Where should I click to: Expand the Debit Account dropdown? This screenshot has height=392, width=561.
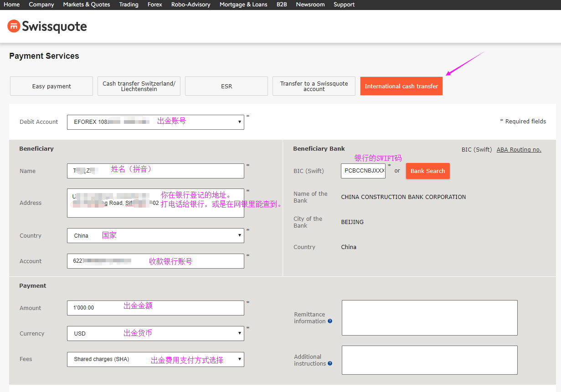155,122
